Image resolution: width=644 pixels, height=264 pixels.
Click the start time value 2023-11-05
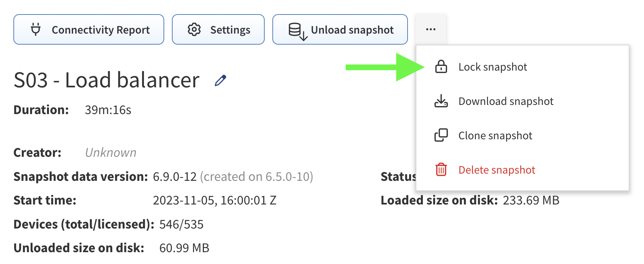[x=214, y=200]
